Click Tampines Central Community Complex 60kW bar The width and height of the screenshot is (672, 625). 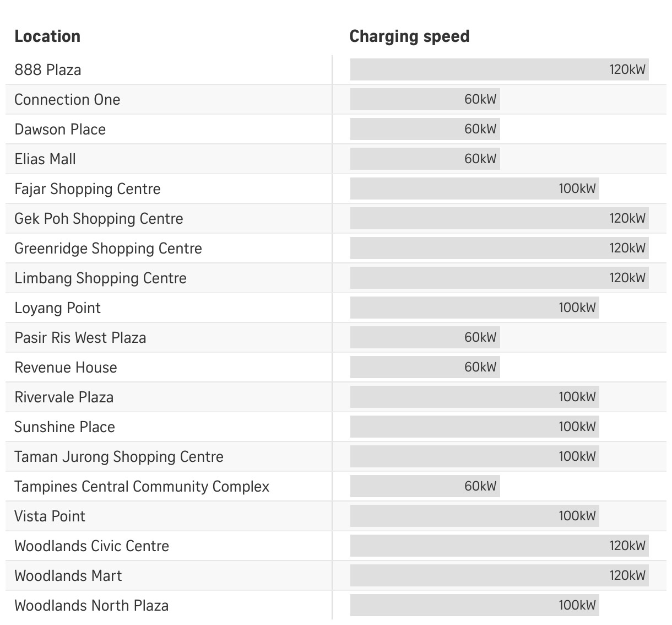click(425, 486)
